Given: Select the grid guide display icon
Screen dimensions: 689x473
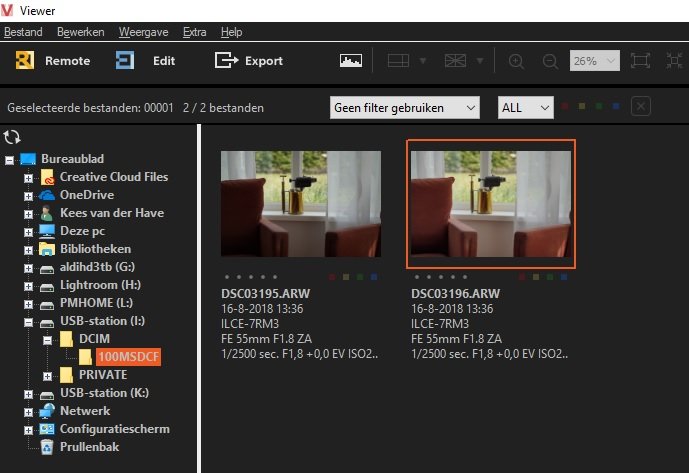Looking at the screenshot, I should point(399,61).
